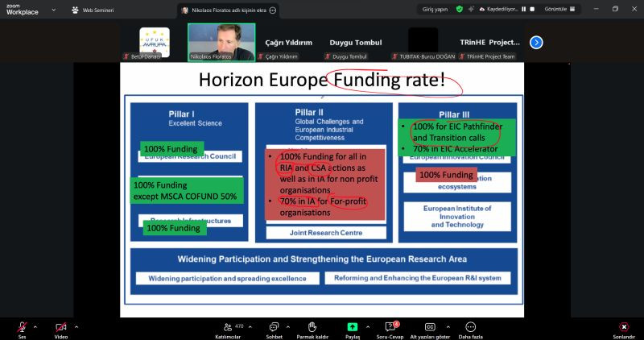Select Duygu Tombul participant tile
644x340 pixels.
[356, 43]
